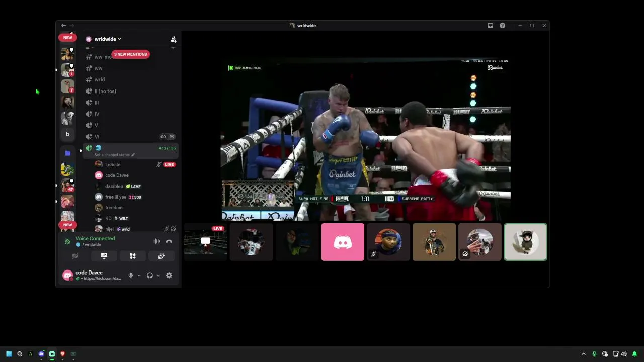Viewport: 644px width, 362px height.
Task: Open Windows taskbar search
Action: pos(20,354)
